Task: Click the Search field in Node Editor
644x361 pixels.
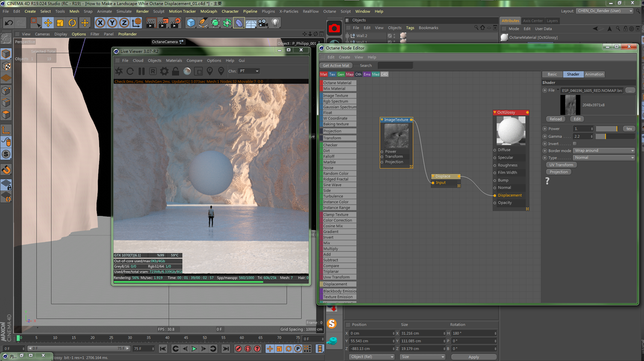Action: point(395,66)
